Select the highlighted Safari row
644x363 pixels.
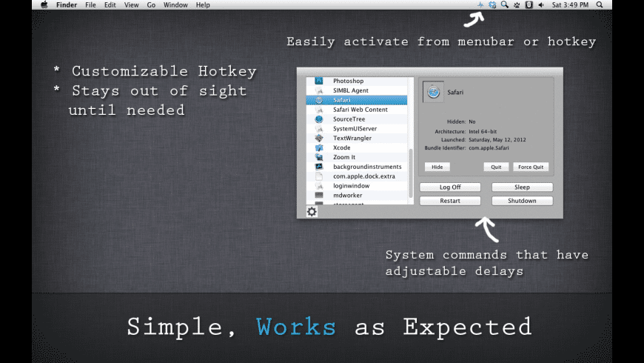coord(357,100)
